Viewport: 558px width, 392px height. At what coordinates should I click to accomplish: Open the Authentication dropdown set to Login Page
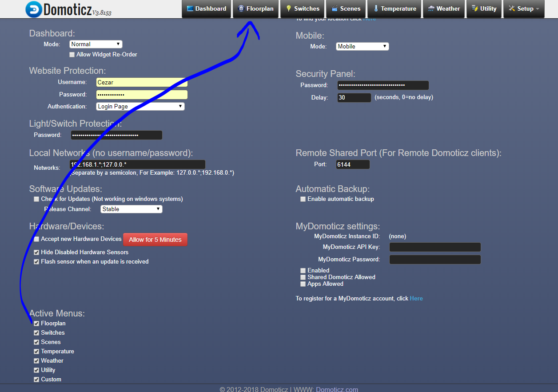[140, 106]
